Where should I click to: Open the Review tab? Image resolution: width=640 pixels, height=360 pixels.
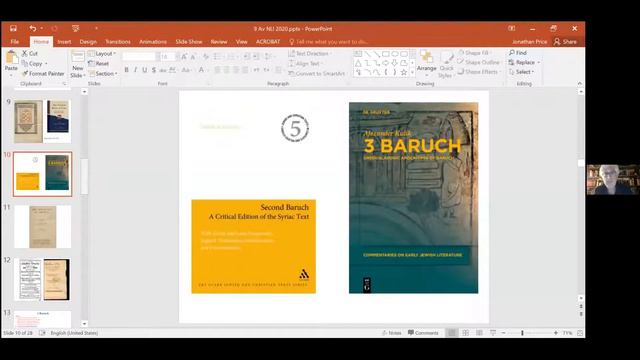click(219, 42)
